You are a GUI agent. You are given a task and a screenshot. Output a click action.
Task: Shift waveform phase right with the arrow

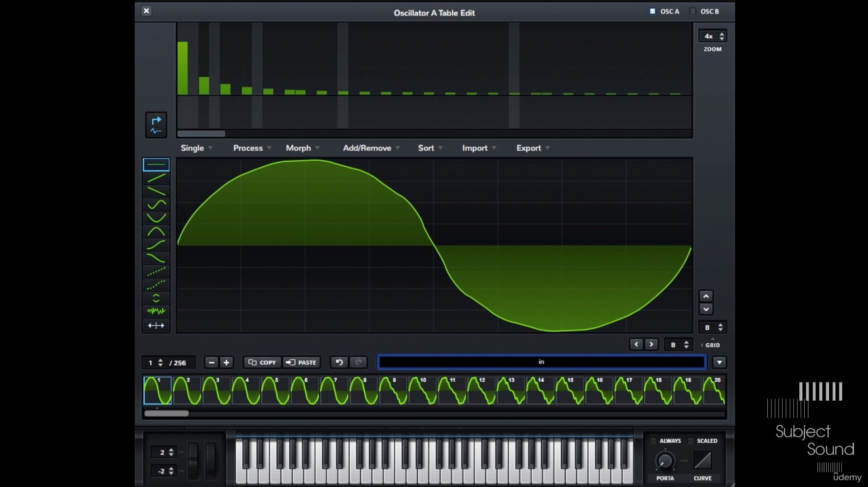651,344
